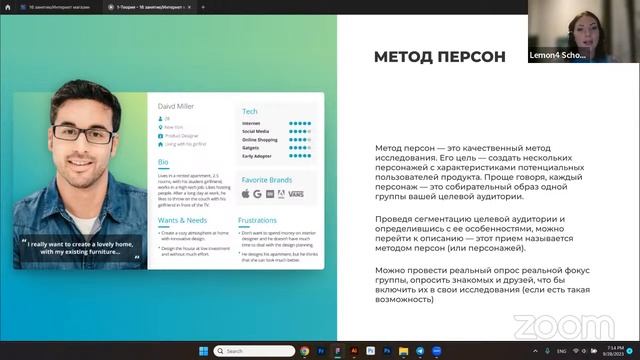Click the battery tray icon
This screenshot has width=640, height=360.
click(594, 351)
